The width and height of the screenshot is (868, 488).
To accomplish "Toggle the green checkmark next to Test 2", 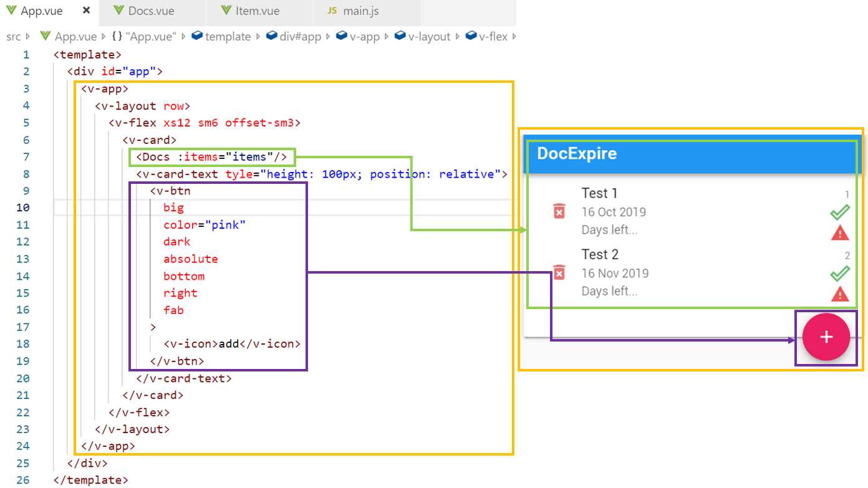I will click(x=840, y=273).
